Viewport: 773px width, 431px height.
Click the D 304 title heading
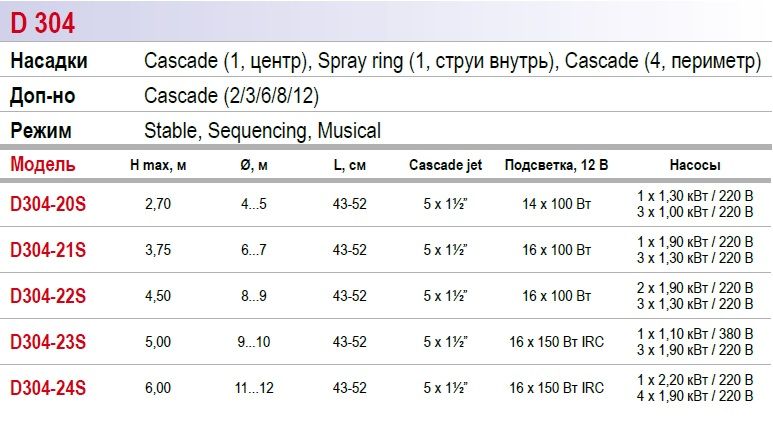tap(43, 22)
